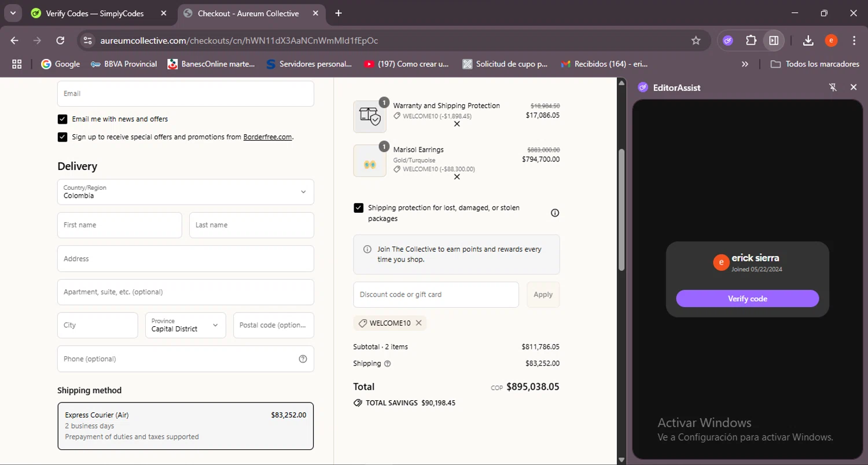Expand hidden bookmarks chevron

(745, 64)
